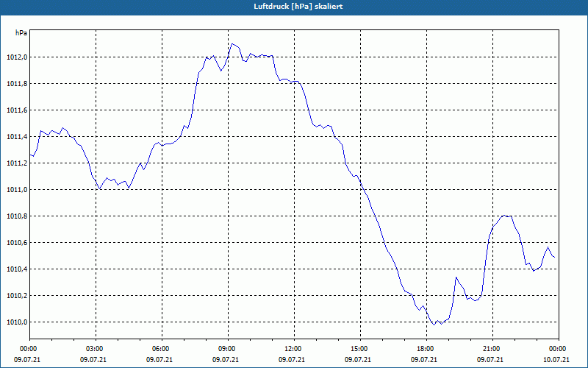This screenshot has height=368, width=588.
Task: Click the 1011,4 y-axis label
Action: pyautogui.click(x=17, y=137)
